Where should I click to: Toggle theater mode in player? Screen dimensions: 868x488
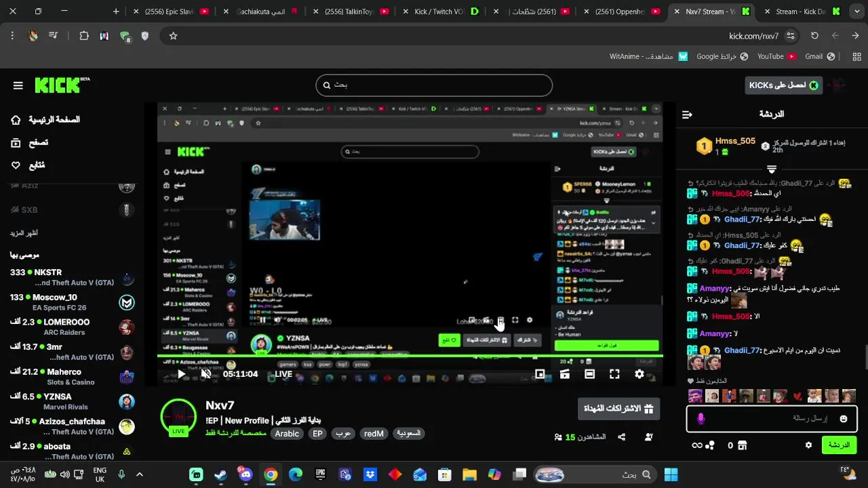(589, 374)
